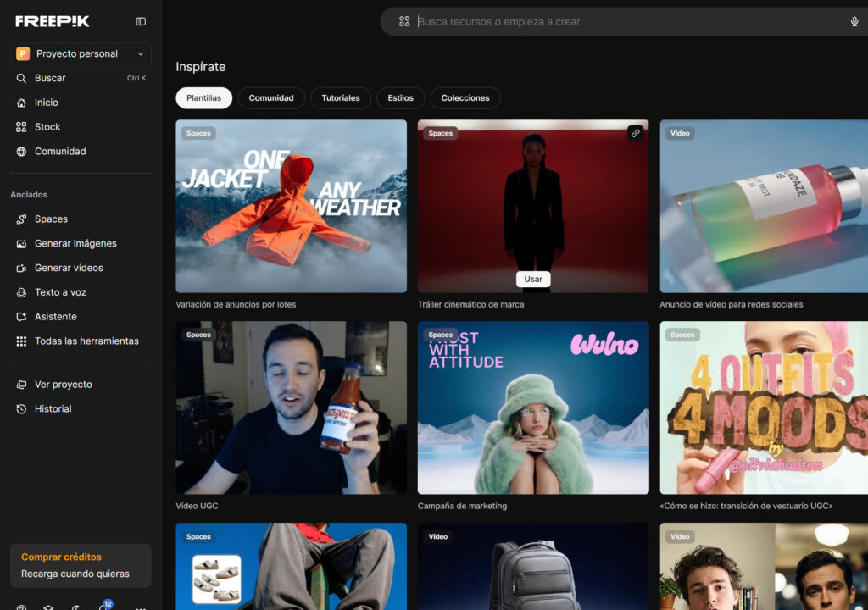868x610 pixels.
Task: Expand the three-dots more options menu
Action: pos(141,607)
